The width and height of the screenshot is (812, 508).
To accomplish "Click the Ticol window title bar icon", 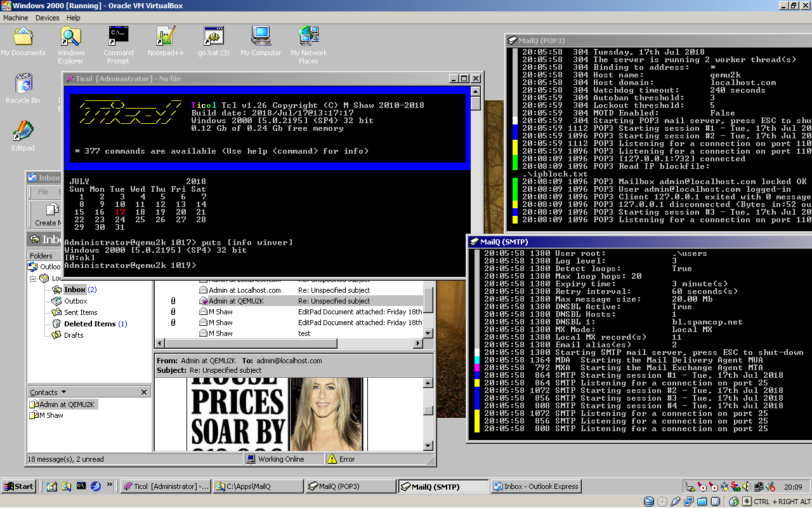I will tap(69, 79).
